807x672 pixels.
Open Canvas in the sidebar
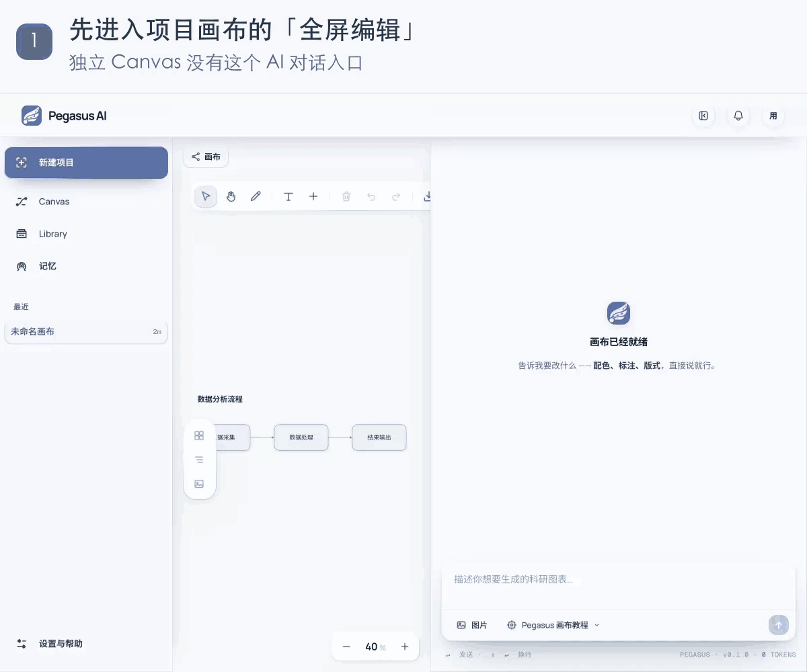click(86, 202)
